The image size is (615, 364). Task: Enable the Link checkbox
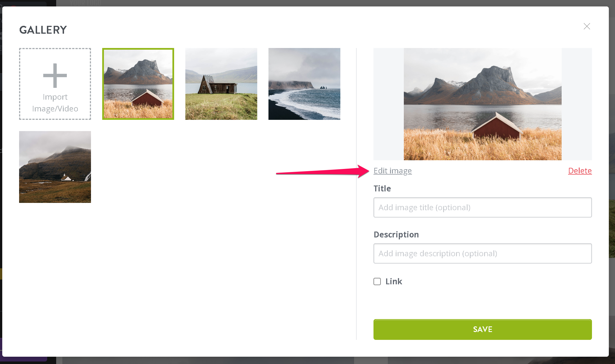[377, 281]
